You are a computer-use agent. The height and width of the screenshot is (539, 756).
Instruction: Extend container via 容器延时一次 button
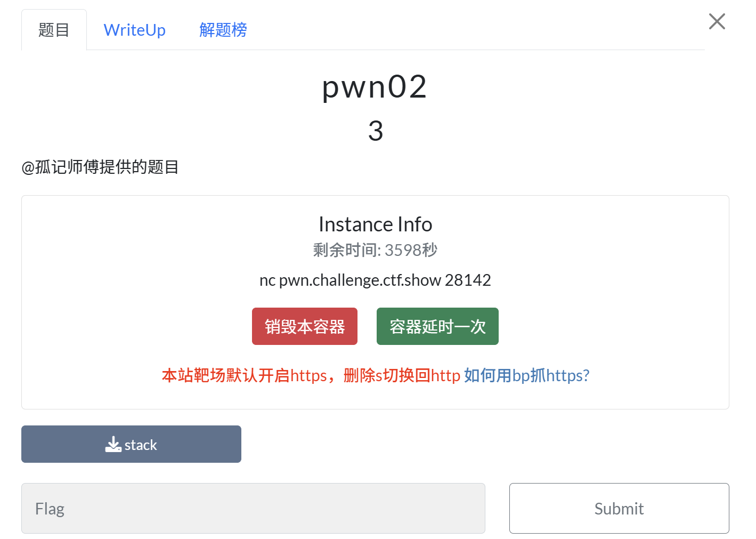(x=437, y=326)
